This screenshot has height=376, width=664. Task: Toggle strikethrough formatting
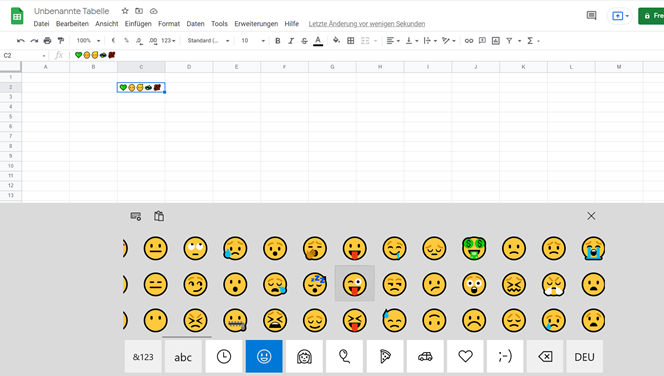coord(304,41)
